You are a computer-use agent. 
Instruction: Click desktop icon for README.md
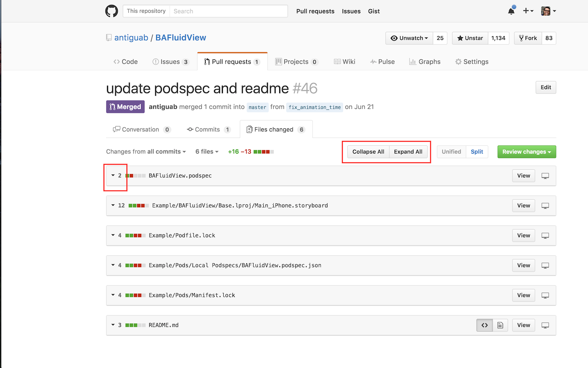pyautogui.click(x=545, y=325)
